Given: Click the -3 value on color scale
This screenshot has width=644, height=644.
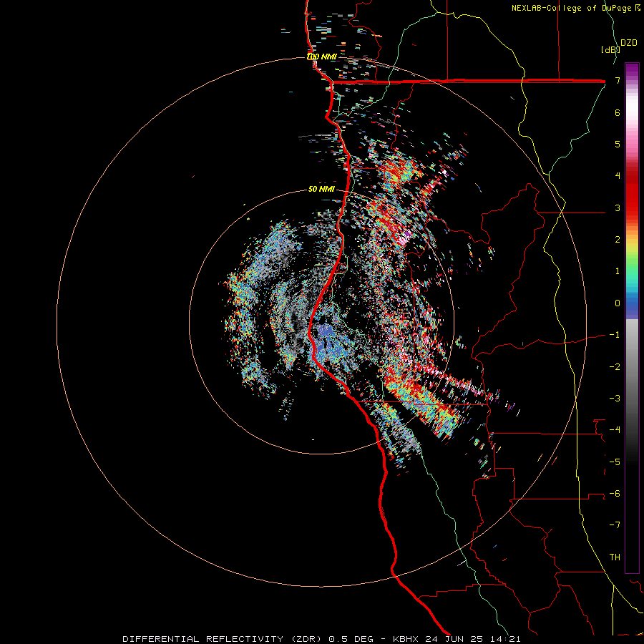Looking at the screenshot, I should pos(615,399).
